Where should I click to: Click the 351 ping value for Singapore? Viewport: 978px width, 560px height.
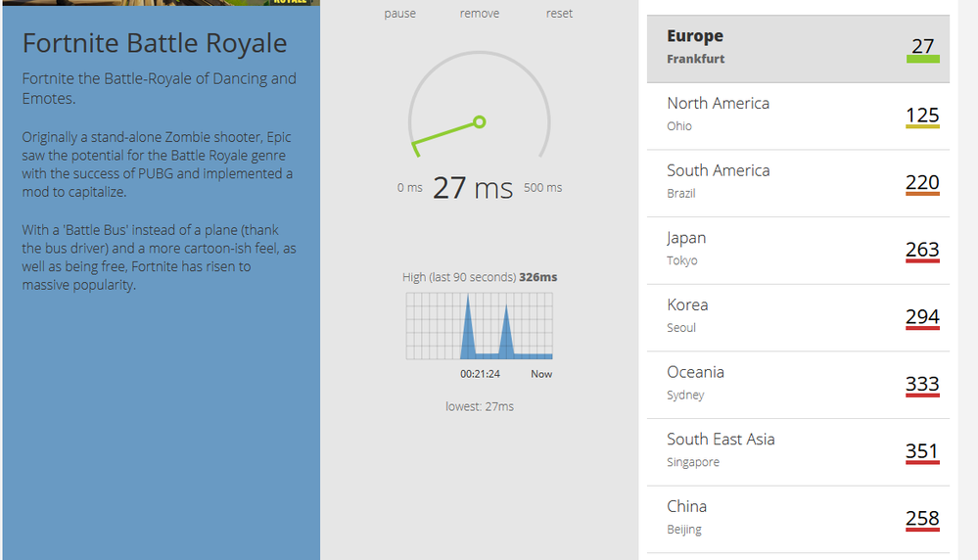922,451
